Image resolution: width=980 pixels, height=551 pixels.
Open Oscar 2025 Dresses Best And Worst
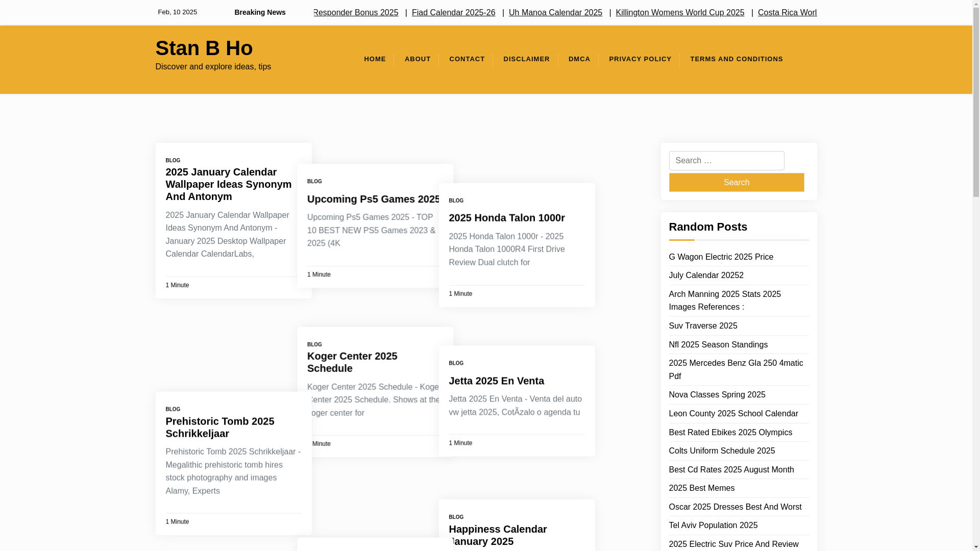(735, 507)
